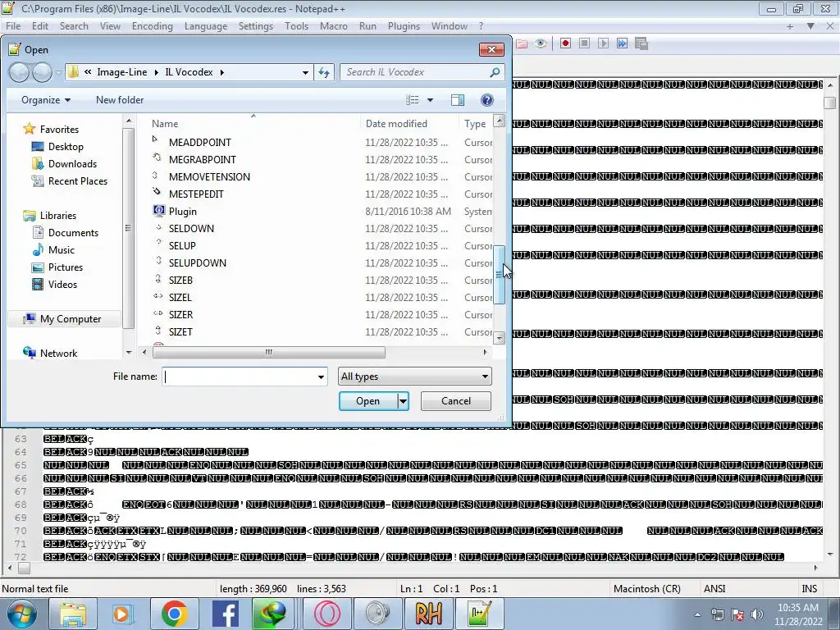Cancel the Open dialog
Screen dimensions: 840x630
tap(456, 401)
